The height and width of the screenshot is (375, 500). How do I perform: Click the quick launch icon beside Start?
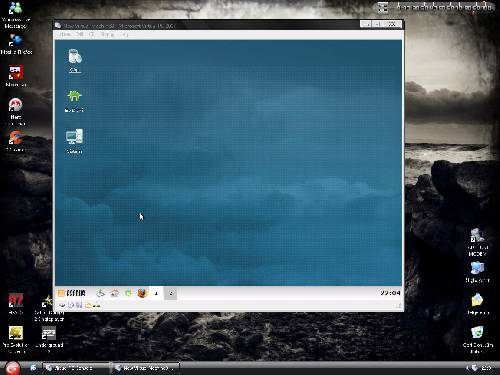click(x=33, y=368)
